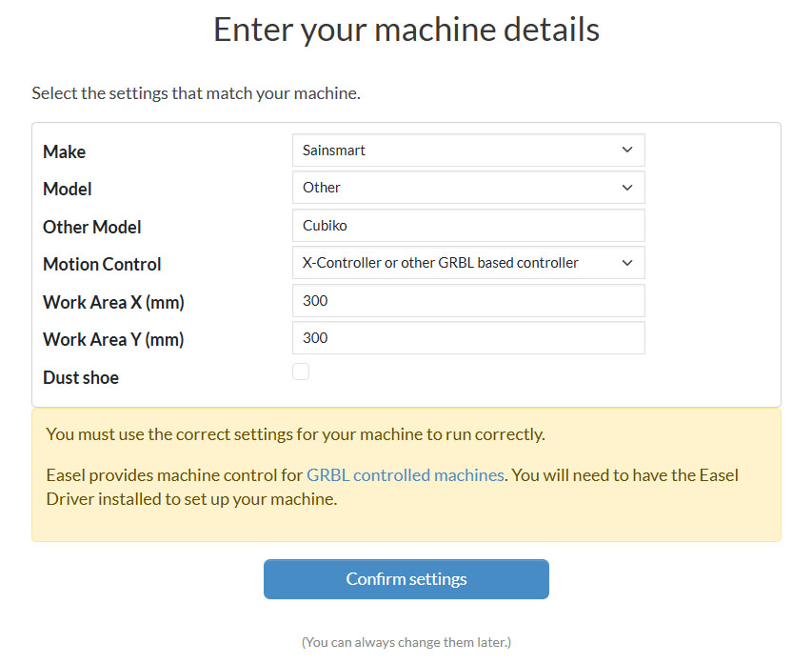This screenshot has height=663, width=812.
Task: Open the Make dropdown showing Sainsmart
Action: 468,151
